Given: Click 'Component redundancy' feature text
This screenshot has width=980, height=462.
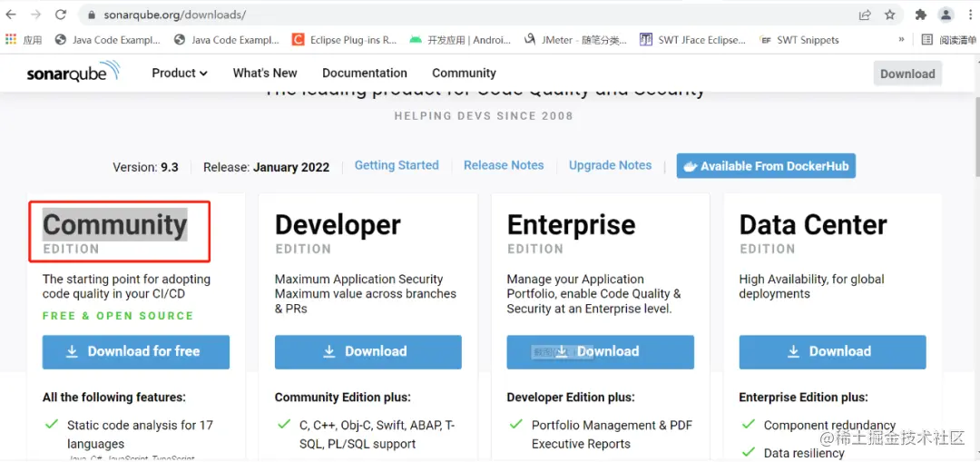Looking at the screenshot, I should pos(829,425).
